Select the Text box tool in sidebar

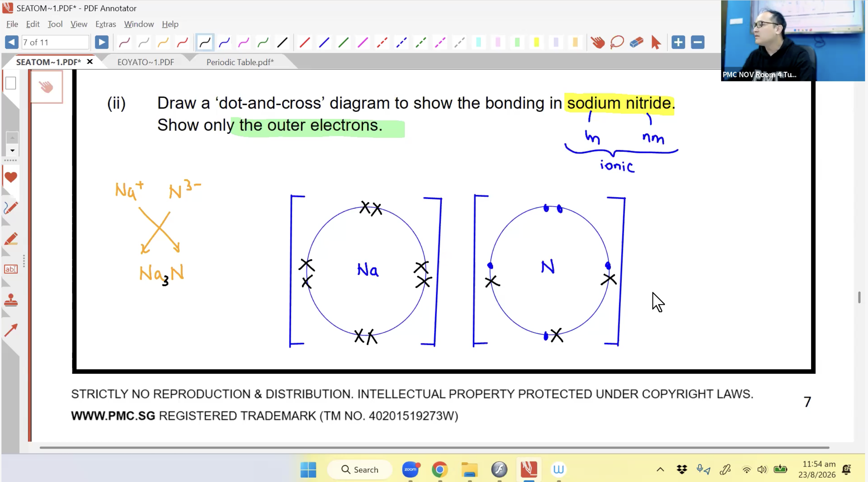[x=11, y=269]
